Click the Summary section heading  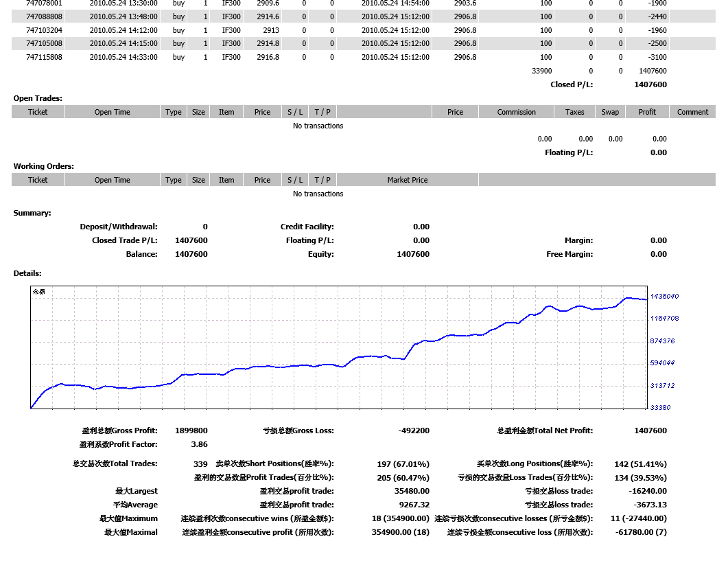(32, 213)
